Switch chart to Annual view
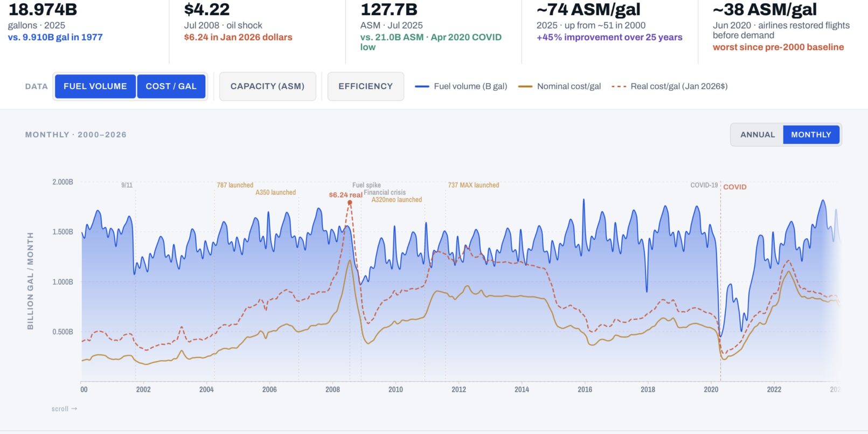Screen dimensions: 868x434 tap(757, 135)
